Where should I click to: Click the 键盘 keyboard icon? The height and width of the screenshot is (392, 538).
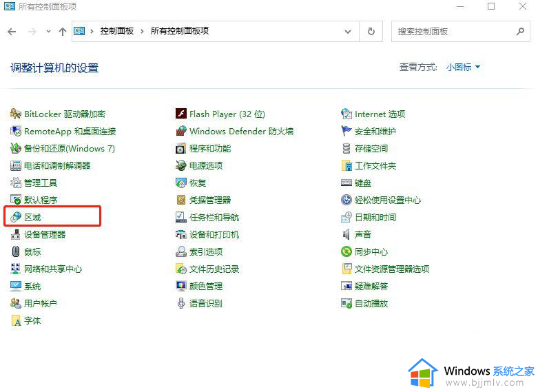pyautogui.click(x=346, y=183)
